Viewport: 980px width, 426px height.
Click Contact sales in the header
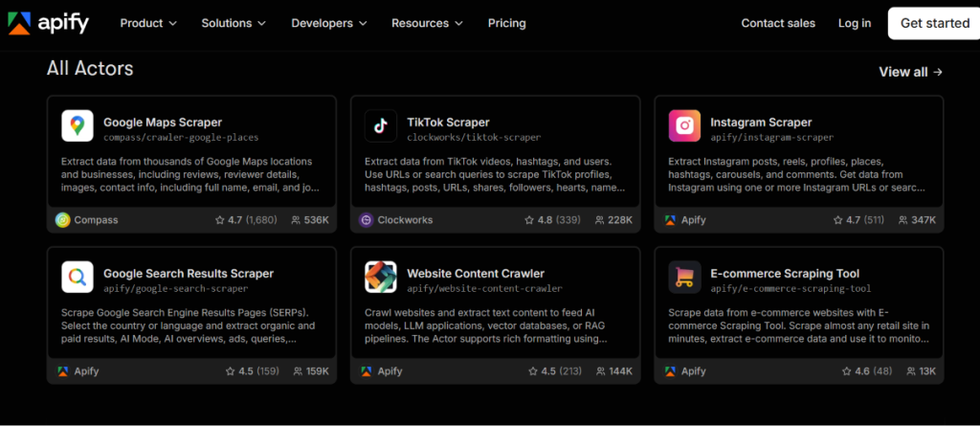[778, 23]
